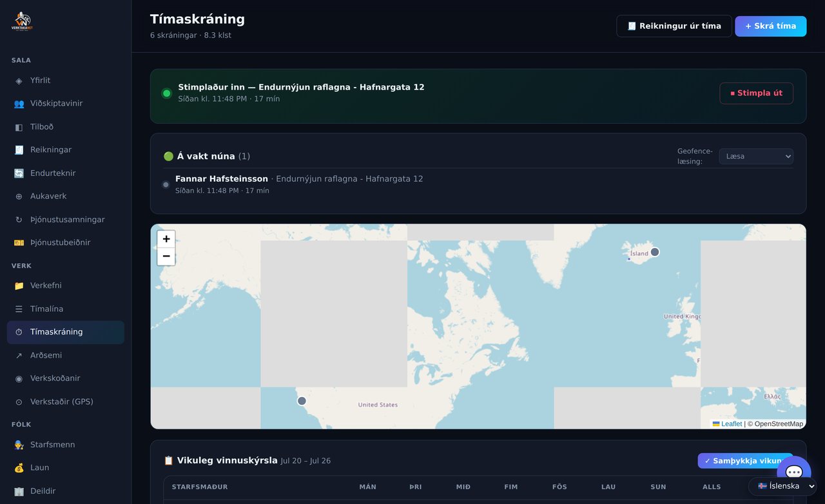Zoom in on the map
825x504 pixels.
[166, 239]
